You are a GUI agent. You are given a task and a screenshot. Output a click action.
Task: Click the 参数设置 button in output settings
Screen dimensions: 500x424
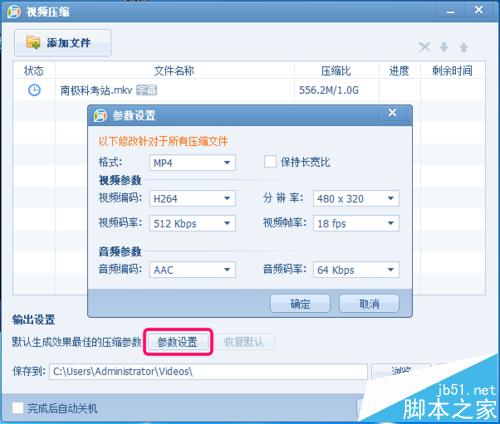178,342
